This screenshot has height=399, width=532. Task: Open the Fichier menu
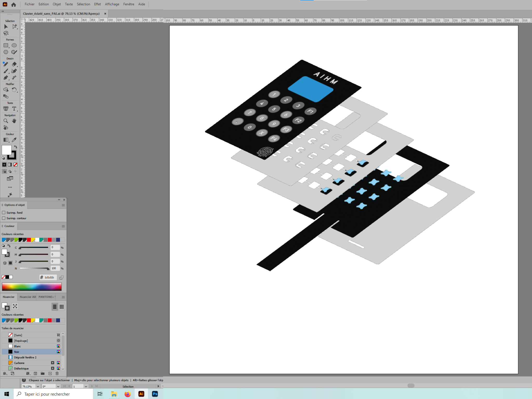pos(29,4)
